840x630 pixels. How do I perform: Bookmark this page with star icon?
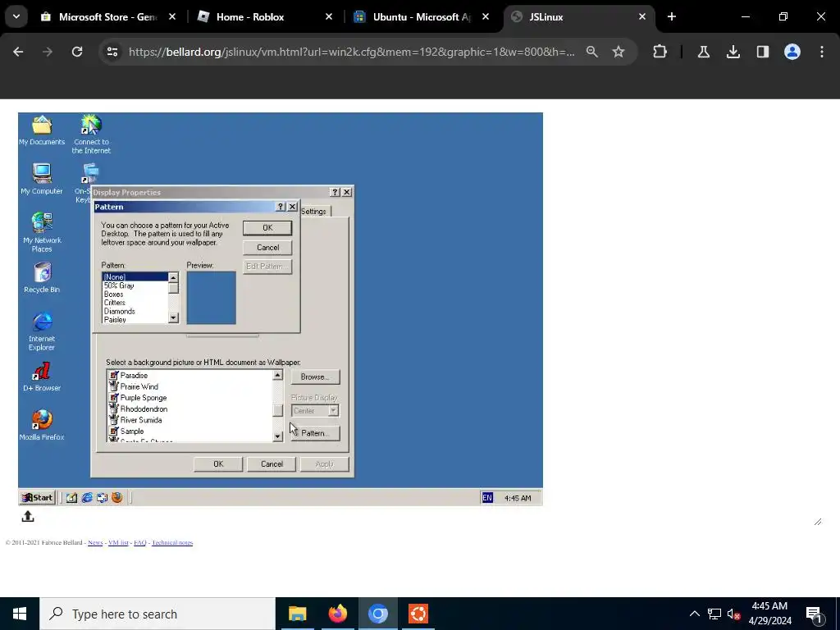619,52
